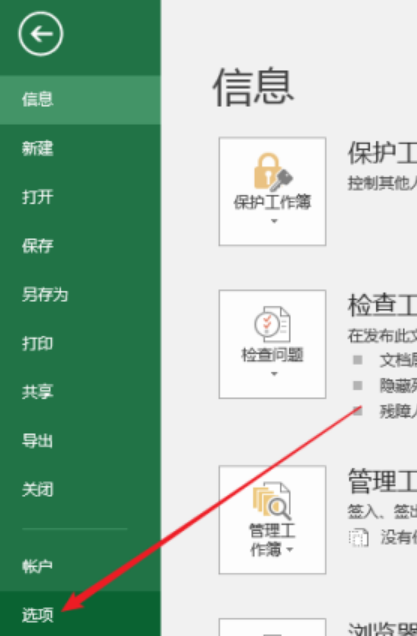Click the 保护工作簿 button label

(x=272, y=202)
